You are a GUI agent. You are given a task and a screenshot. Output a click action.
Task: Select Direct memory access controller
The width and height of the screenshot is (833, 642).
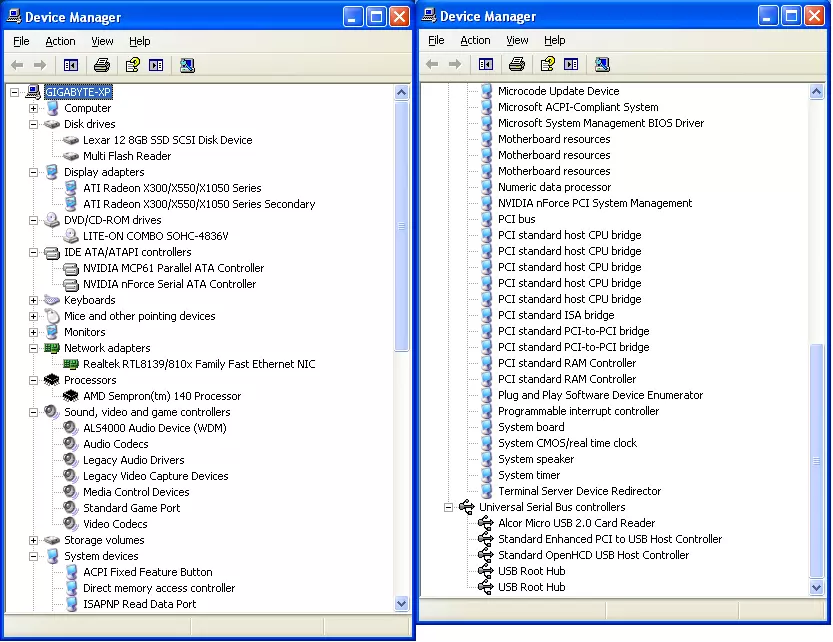159,588
